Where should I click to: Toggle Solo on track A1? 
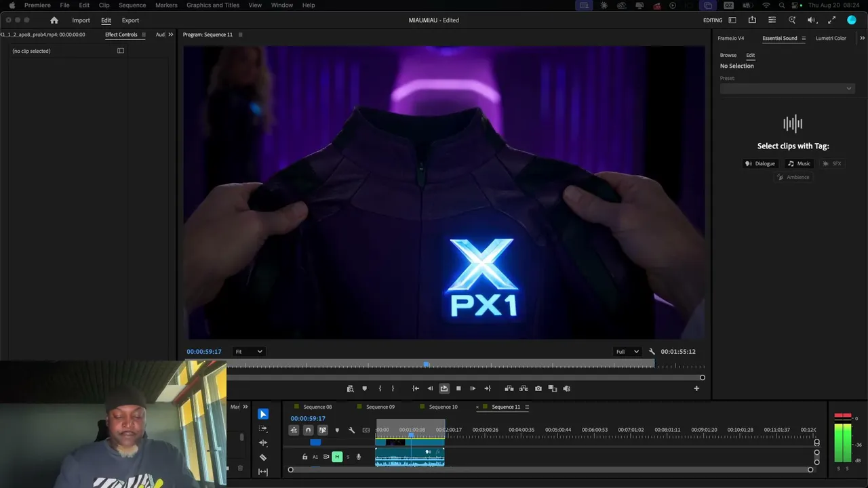coord(348,457)
